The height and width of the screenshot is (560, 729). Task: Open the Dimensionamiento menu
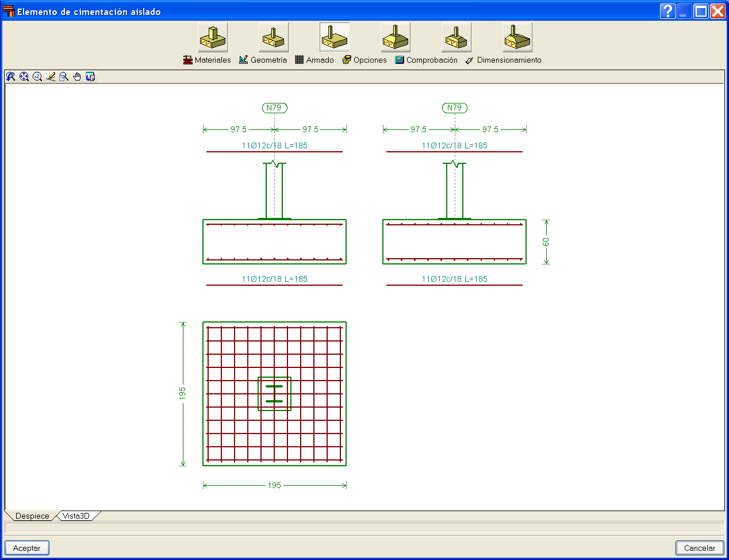(504, 60)
